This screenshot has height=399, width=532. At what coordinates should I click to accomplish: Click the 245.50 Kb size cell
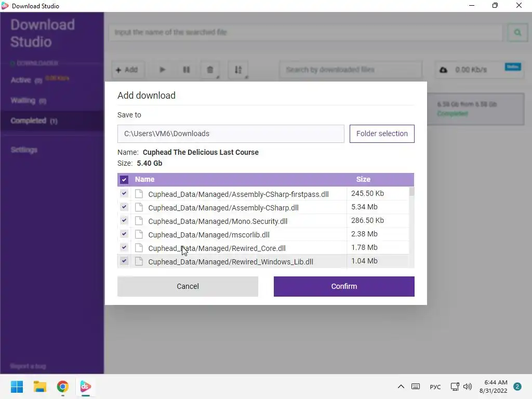pyautogui.click(x=367, y=193)
